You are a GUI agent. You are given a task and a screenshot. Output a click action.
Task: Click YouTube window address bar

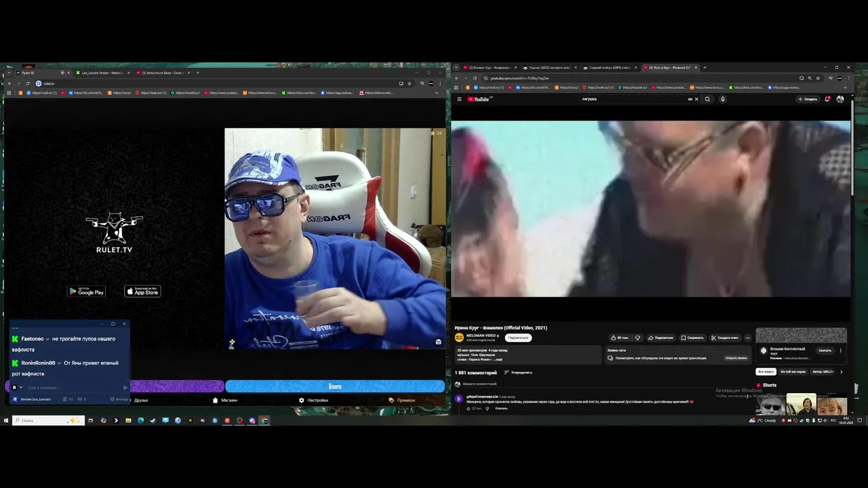pyautogui.click(x=641, y=78)
